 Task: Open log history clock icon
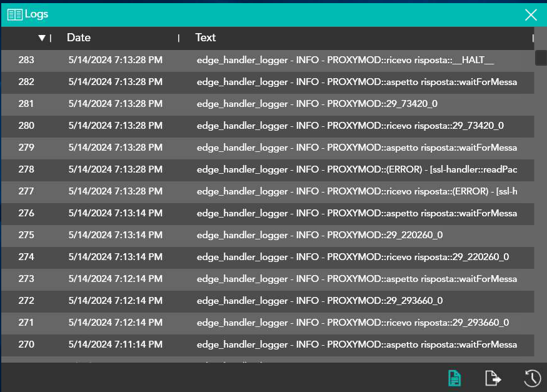531,378
